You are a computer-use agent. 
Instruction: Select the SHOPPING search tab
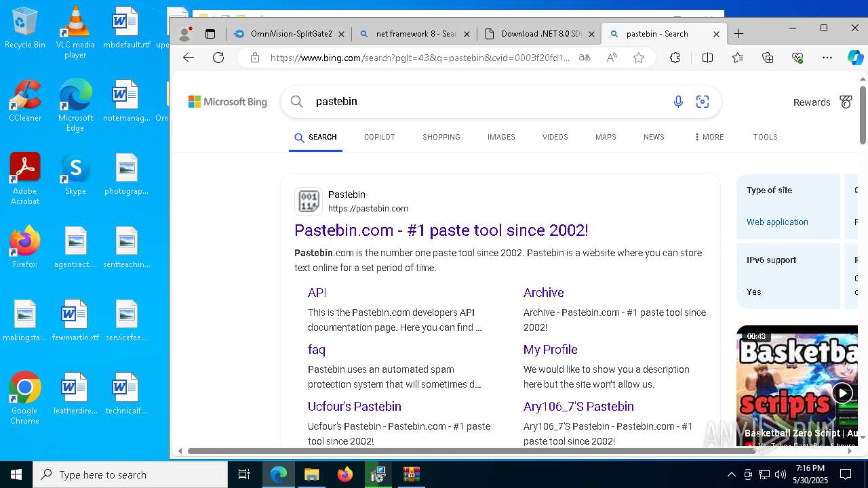(x=441, y=137)
